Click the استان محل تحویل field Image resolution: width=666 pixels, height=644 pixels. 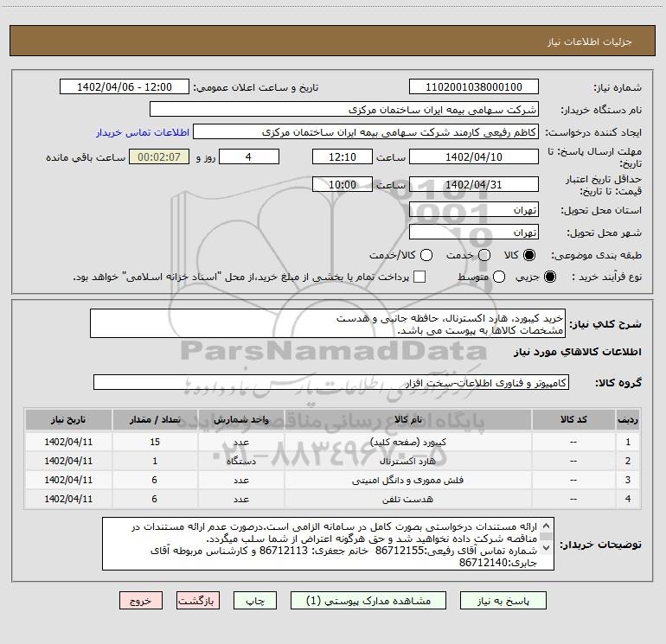pyautogui.click(x=474, y=209)
